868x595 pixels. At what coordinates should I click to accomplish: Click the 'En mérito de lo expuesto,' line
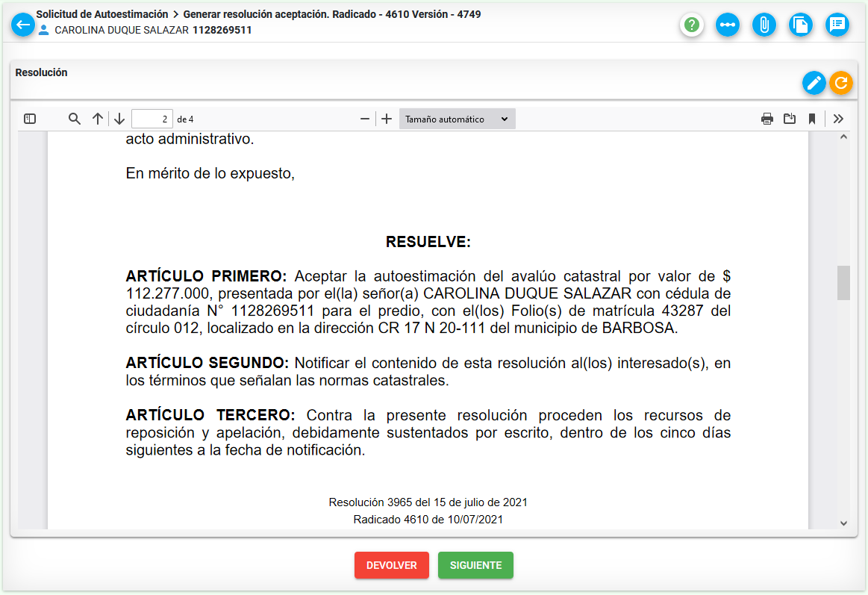click(x=210, y=174)
